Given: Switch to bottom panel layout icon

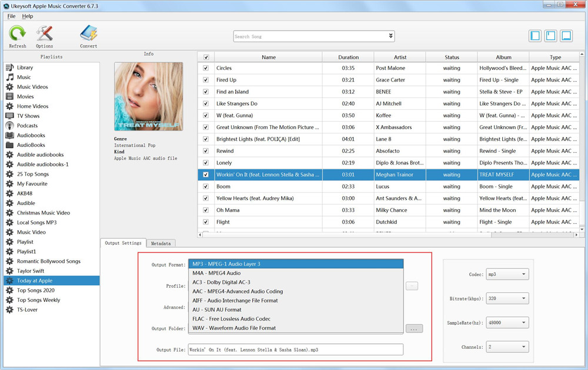Looking at the screenshot, I should [566, 36].
